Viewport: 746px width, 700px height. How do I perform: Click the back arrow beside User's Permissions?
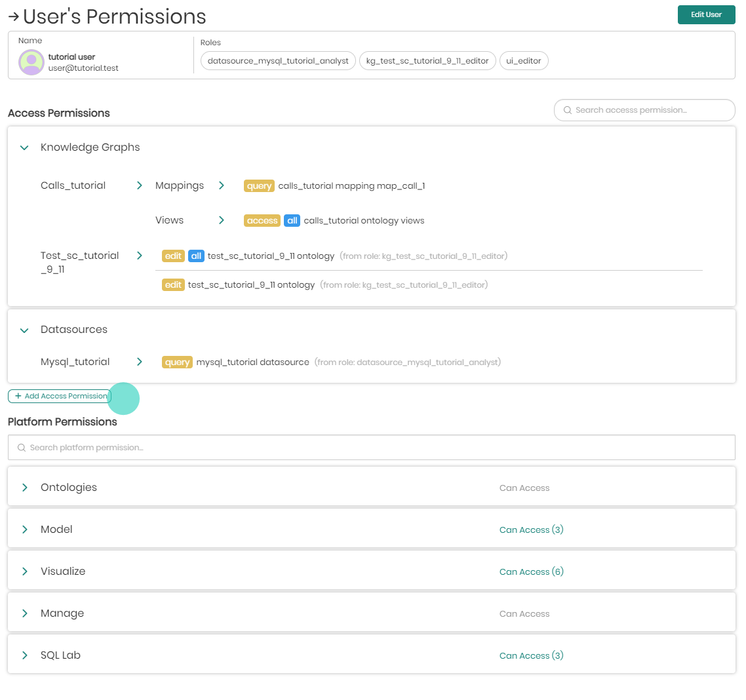[13, 17]
